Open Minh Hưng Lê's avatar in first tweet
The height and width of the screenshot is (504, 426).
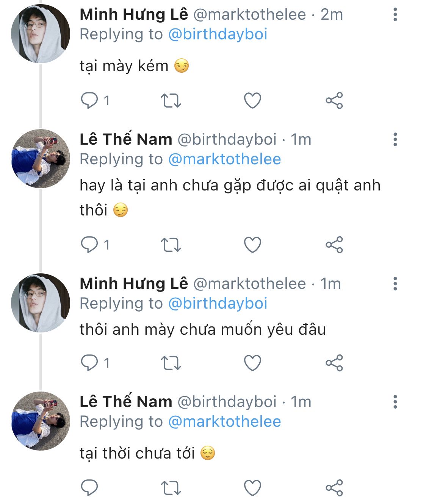(41, 34)
